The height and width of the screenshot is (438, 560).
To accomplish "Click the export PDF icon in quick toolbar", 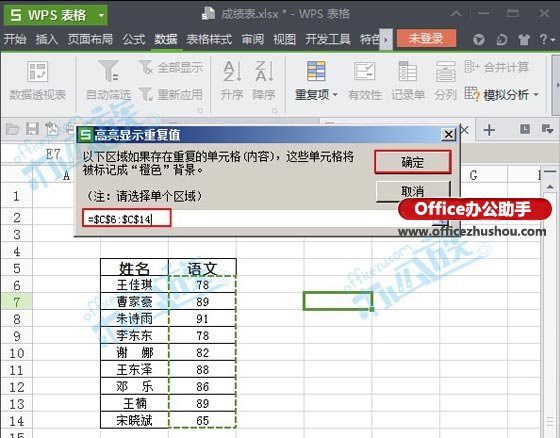I will click(x=52, y=129).
